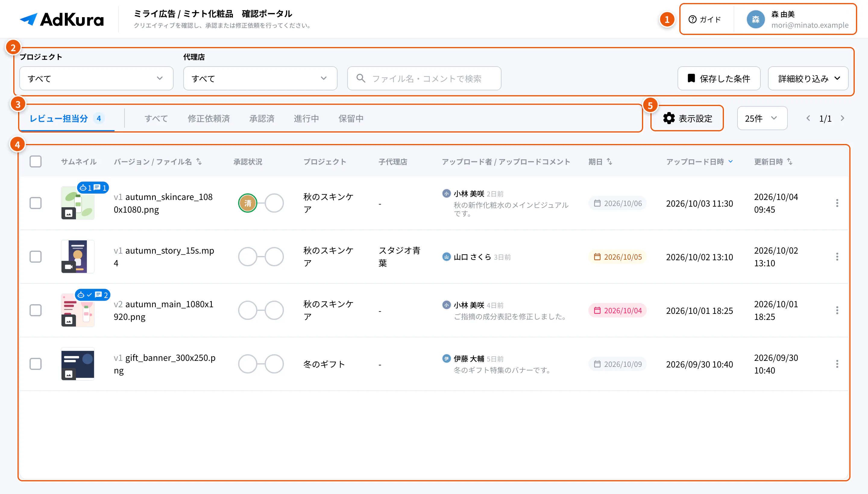
Task: Toggle the select-all checkbox in header
Action: coord(35,161)
